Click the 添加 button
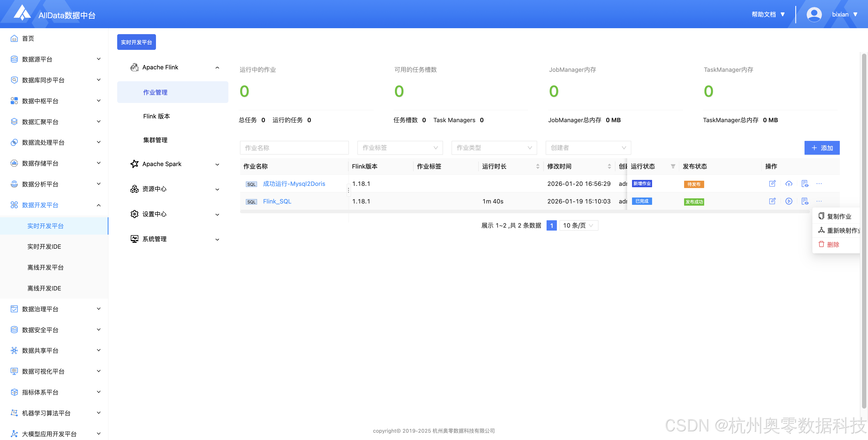This screenshot has width=868, height=440. 822,148
